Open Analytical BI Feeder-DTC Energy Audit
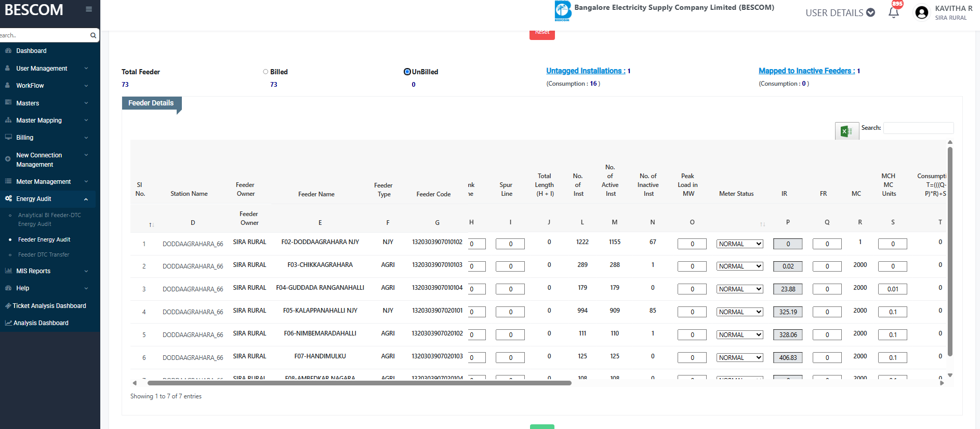This screenshot has width=980, height=429. [49, 219]
